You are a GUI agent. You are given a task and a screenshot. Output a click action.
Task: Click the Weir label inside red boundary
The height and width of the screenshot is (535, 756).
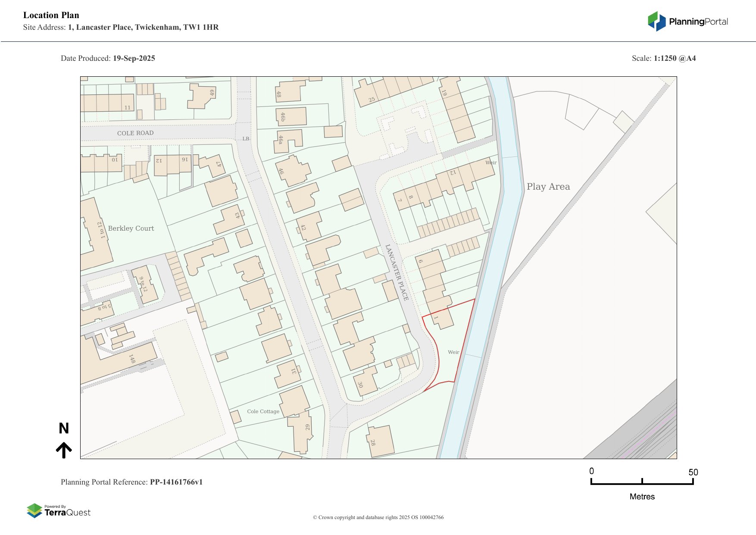tap(453, 352)
